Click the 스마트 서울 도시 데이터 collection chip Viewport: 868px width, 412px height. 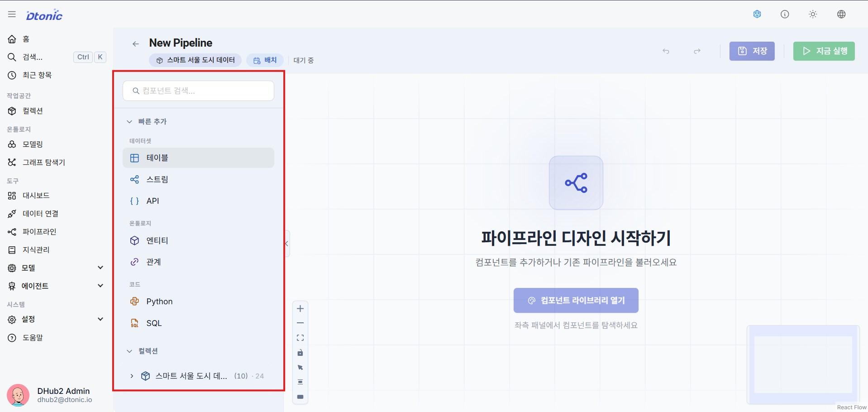pyautogui.click(x=196, y=60)
